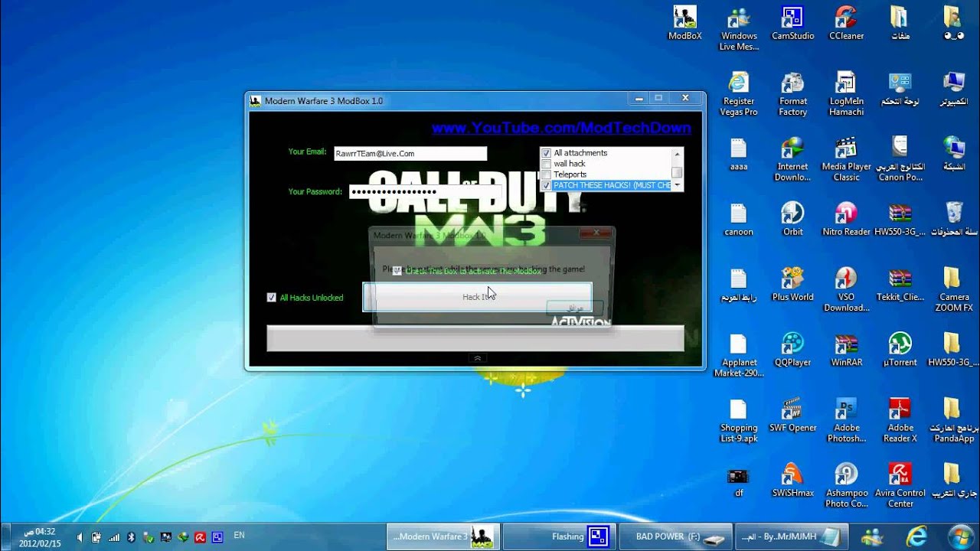980x551 pixels.
Task: Switch to the Flashing taskbar button
Action: point(559,536)
